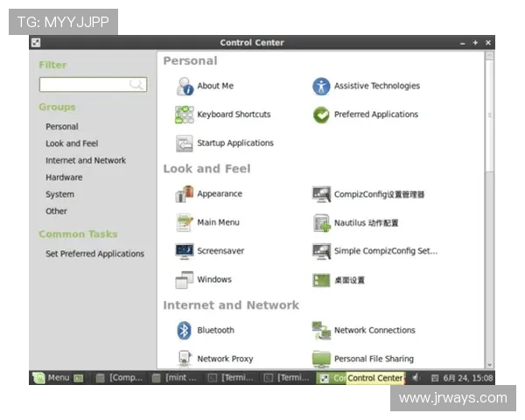Image resolution: width=525 pixels, height=420 pixels.
Task: Open Assistive Technologies settings icon
Action: pos(321,87)
